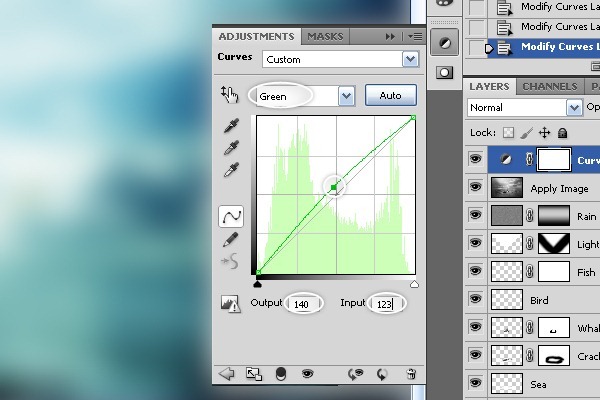
Task: Collapse Adjustments panel double-arrow icon
Action: point(390,37)
